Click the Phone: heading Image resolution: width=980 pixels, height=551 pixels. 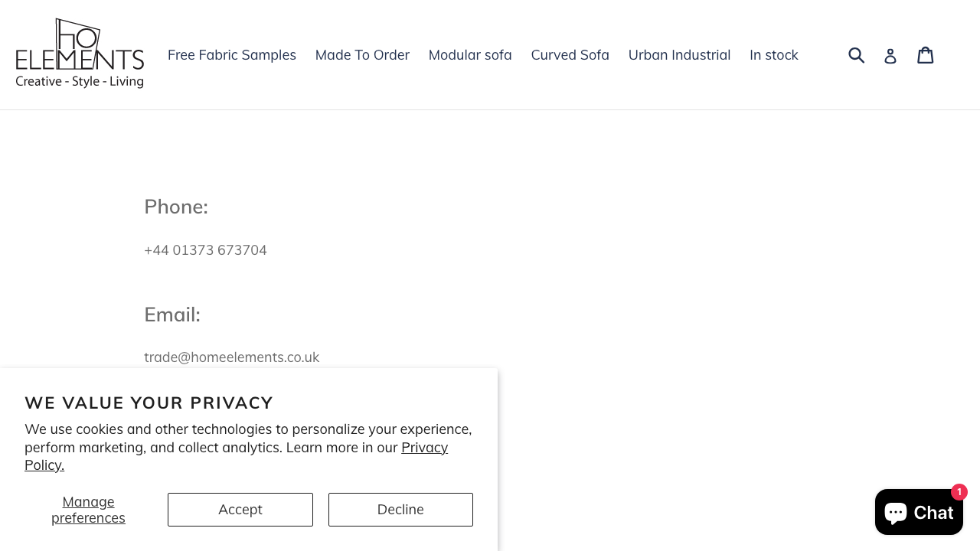pyautogui.click(x=176, y=207)
